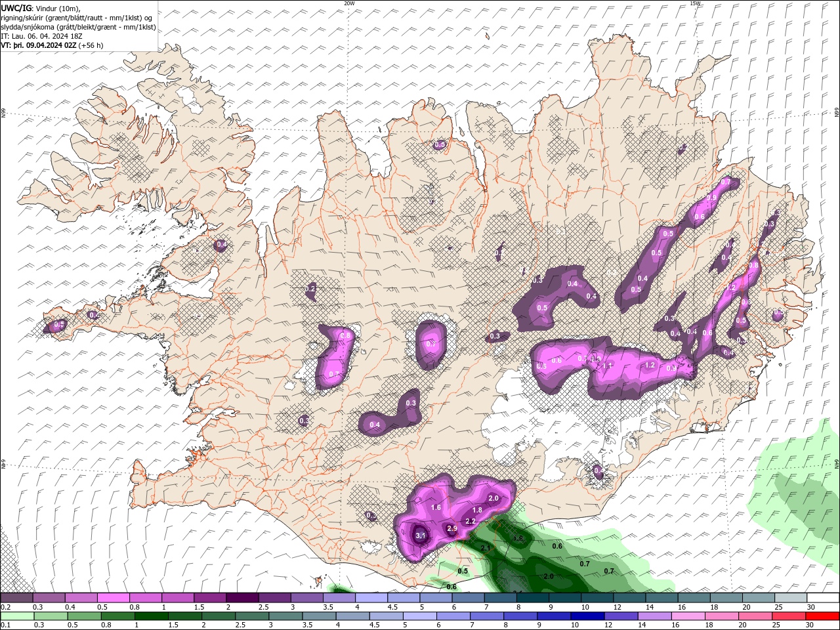Select the 4 swatch in rain scale
This screenshot has width=840, height=630.
coord(352,616)
